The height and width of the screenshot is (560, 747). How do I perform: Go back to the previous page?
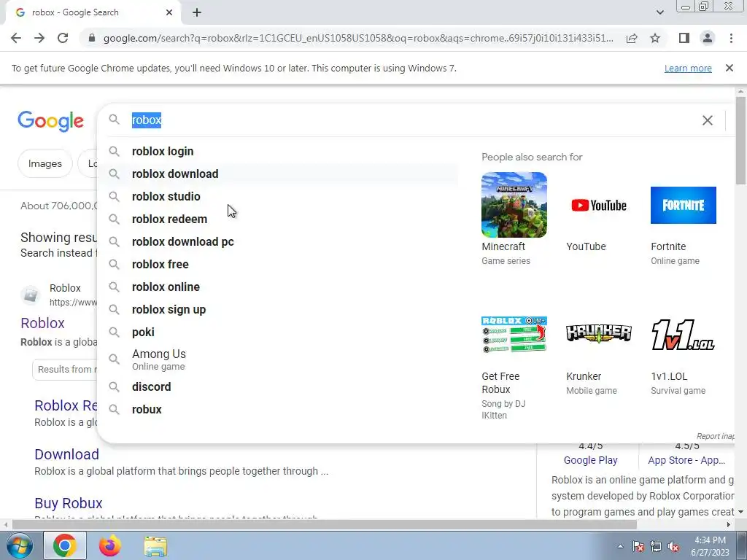16,38
